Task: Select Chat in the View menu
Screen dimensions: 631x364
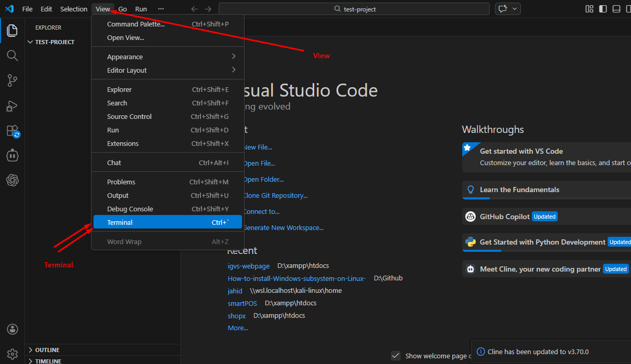Action: (167, 163)
